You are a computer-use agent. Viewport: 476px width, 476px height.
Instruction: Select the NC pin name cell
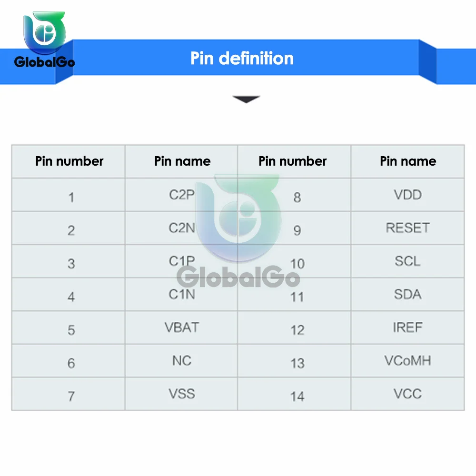pos(182,361)
